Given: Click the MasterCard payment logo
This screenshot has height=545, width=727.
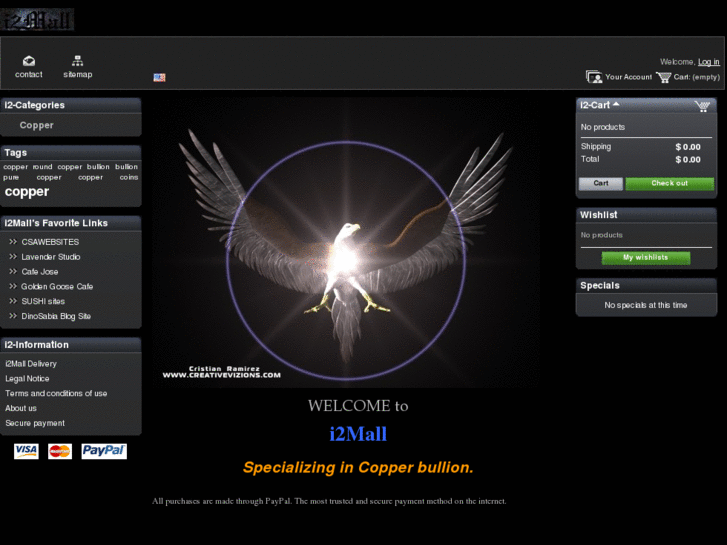Looking at the screenshot, I should (x=60, y=451).
